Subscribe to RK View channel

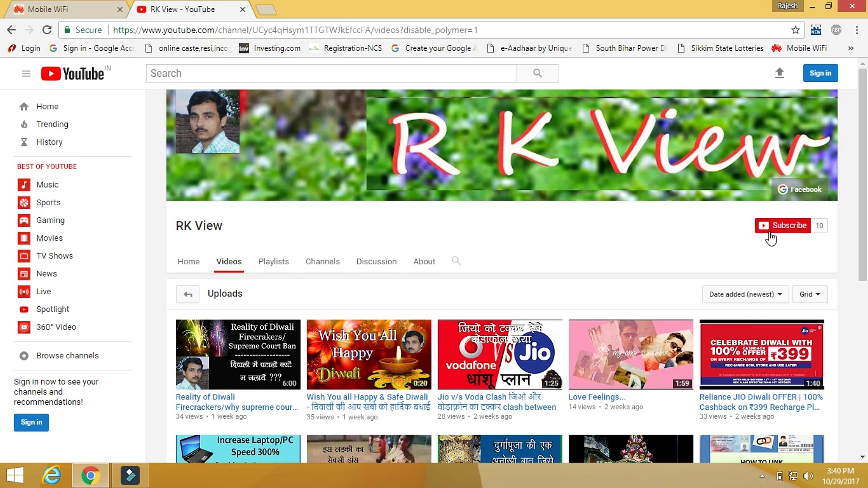click(783, 225)
